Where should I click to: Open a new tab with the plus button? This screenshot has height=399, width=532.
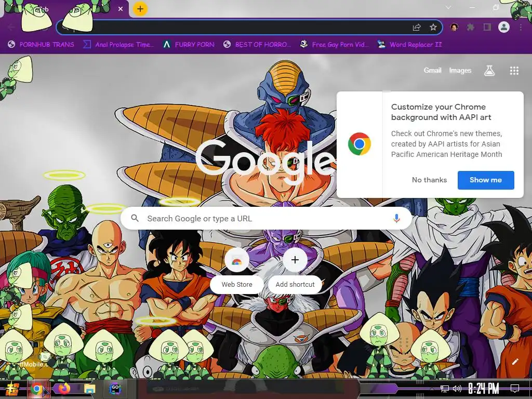[x=140, y=9]
